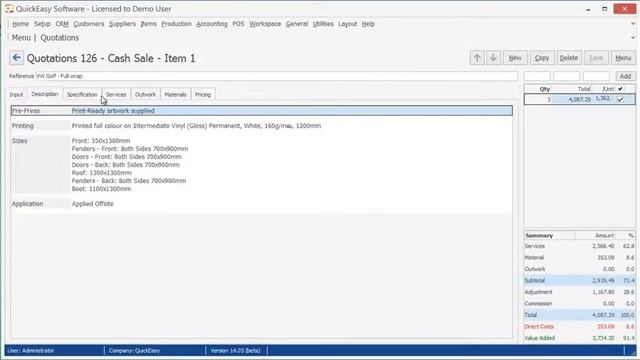Image resolution: width=640 pixels, height=360 pixels.
Task: Click the 4,087.29 total cell in quantity row
Action: pyautogui.click(x=571, y=99)
